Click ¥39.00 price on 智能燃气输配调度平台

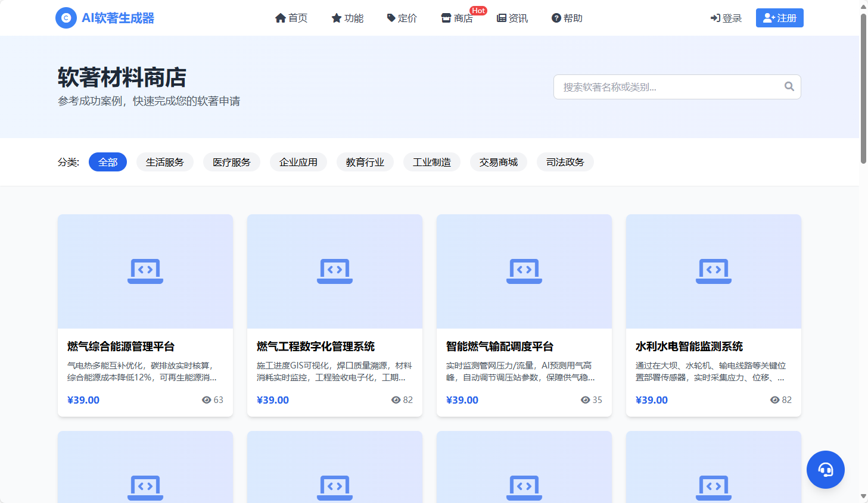coord(462,400)
